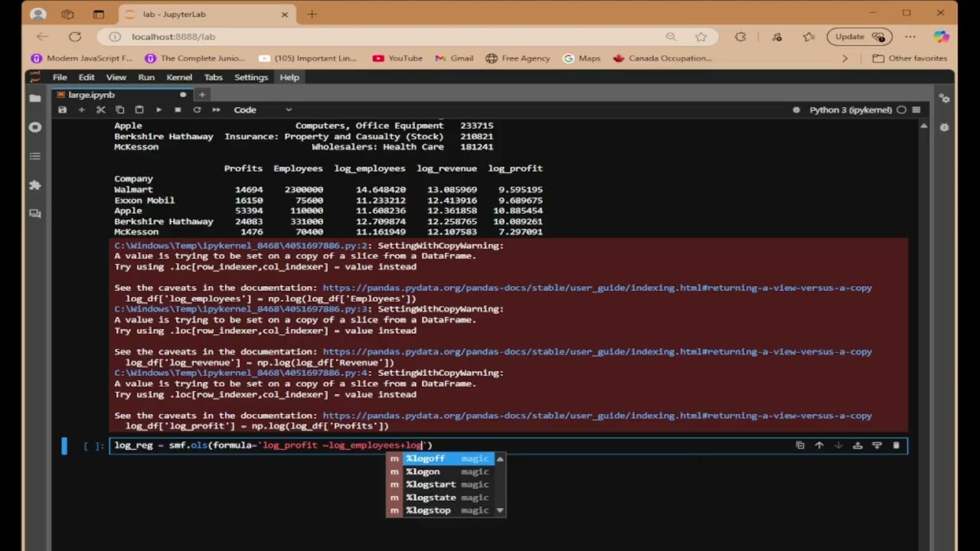The width and height of the screenshot is (980, 551).
Task: Open the Run menu
Action: pos(146,77)
